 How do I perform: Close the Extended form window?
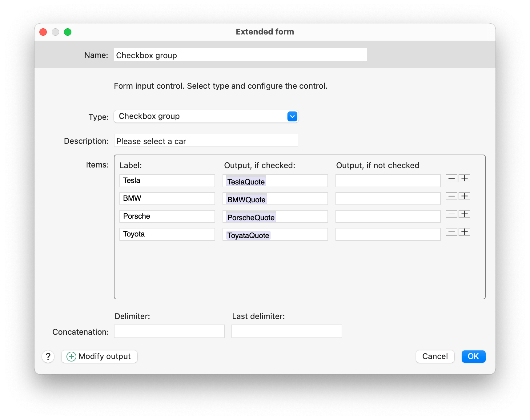[43, 32]
